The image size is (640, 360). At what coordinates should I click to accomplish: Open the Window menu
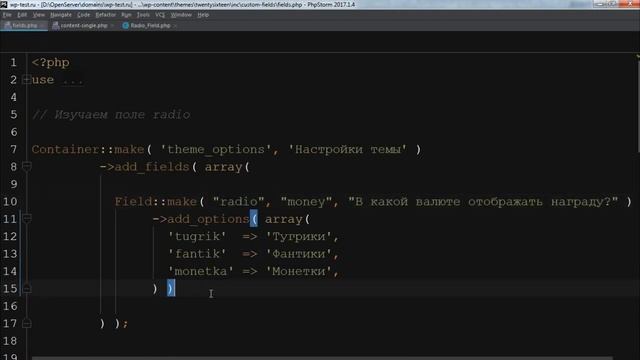pyautogui.click(x=181, y=15)
